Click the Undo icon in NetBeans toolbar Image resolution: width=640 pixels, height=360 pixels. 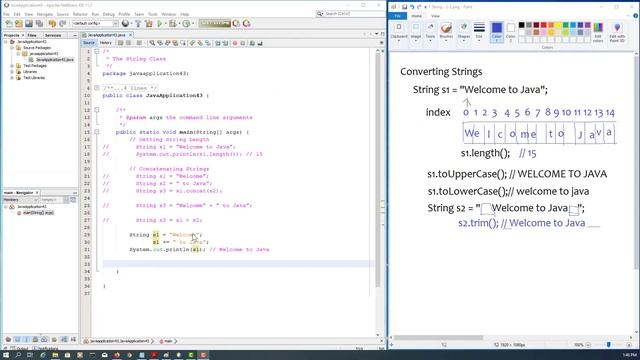[52, 24]
